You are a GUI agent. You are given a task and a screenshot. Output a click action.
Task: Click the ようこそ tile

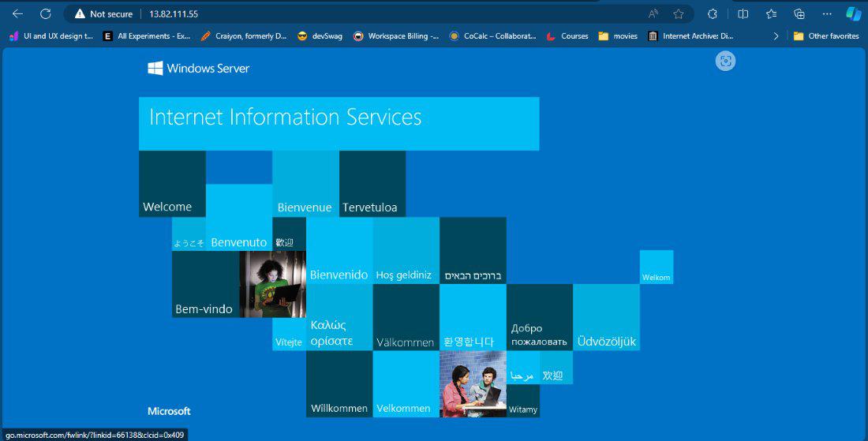point(189,234)
